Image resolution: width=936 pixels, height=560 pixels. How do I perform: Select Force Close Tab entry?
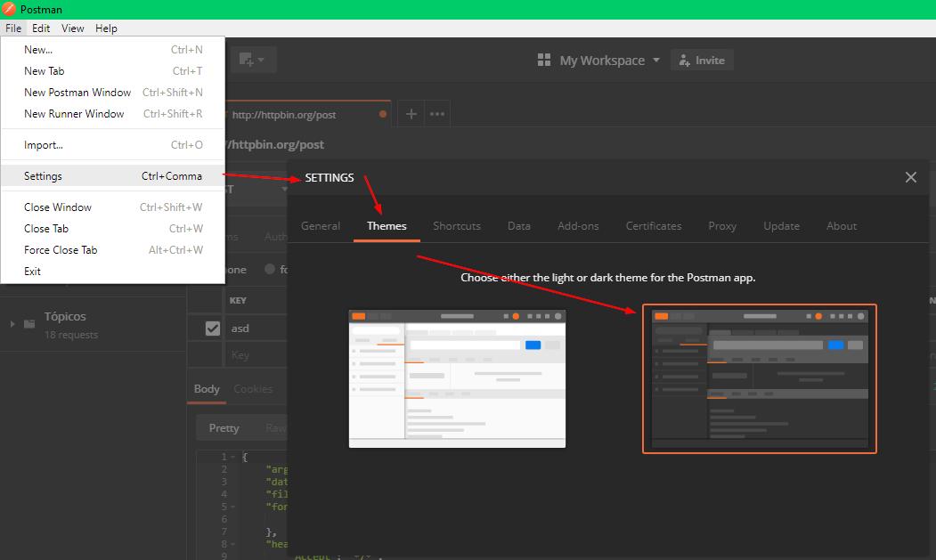pyautogui.click(x=113, y=250)
